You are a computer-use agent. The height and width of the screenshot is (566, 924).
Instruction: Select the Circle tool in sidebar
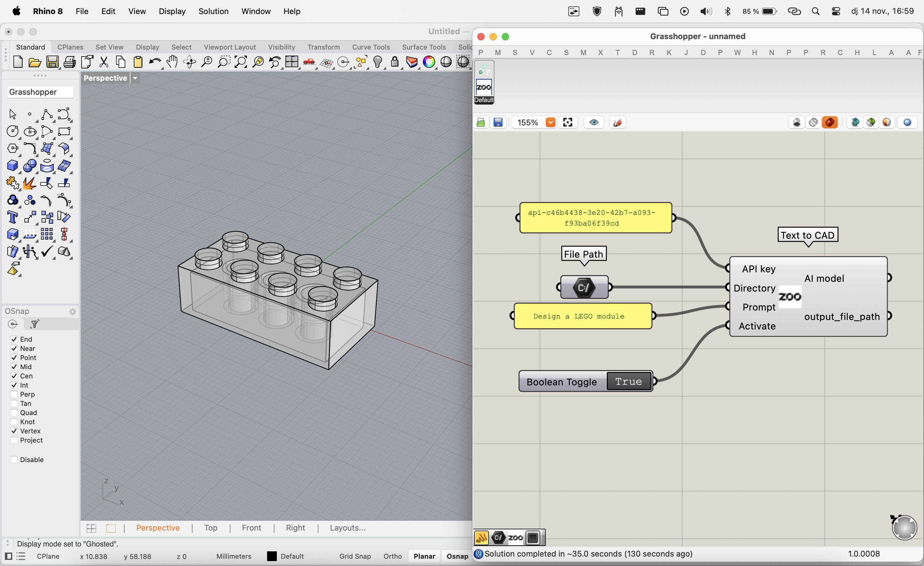click(13, 131)
